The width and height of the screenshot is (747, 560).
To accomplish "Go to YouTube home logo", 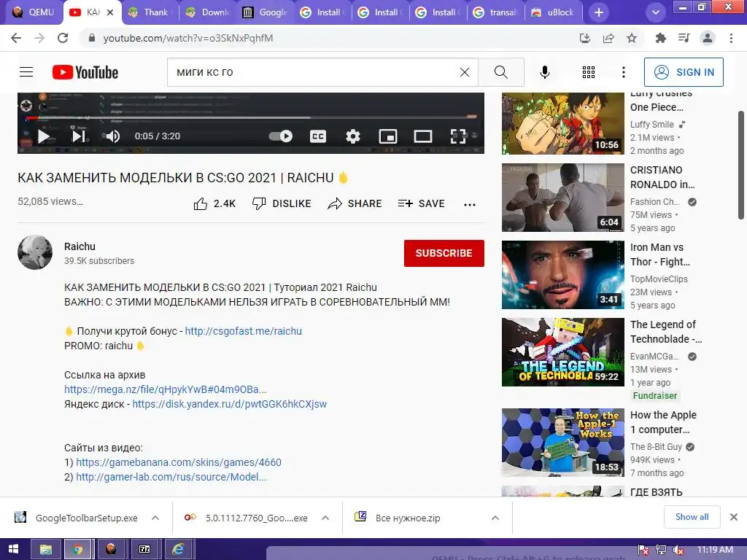I will (85, 72).
